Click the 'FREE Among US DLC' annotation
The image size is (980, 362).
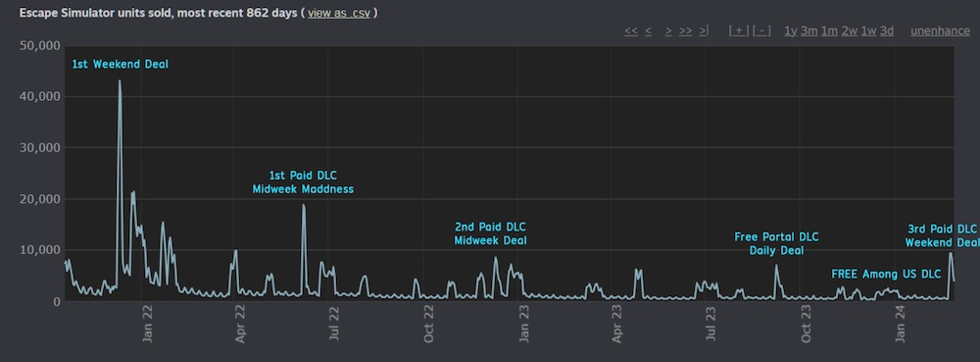coord(886,274)
